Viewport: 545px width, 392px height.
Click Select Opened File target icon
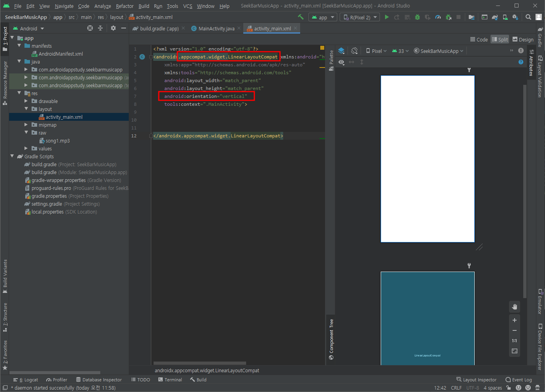coord(90,28)
